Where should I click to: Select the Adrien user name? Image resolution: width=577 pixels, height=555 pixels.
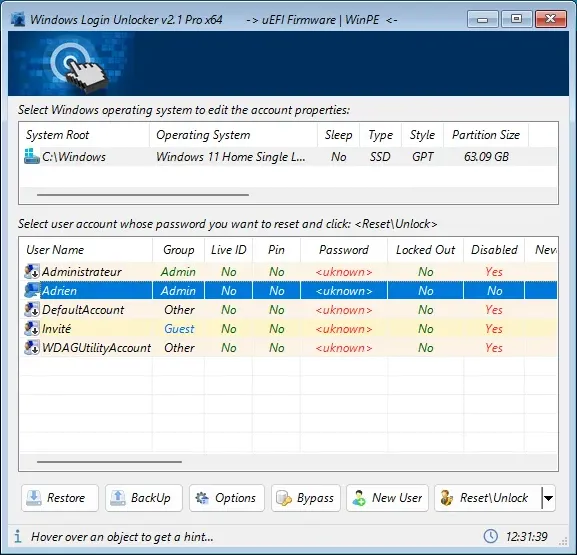point(59,291)
